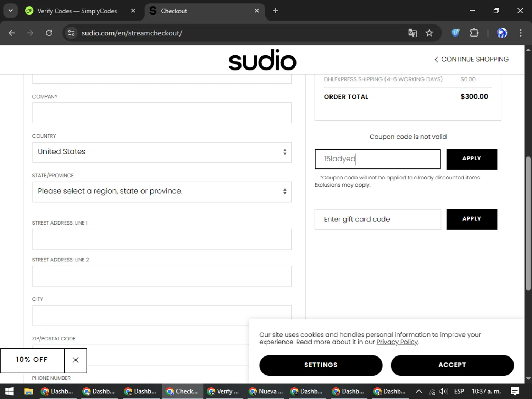Image resolution: width=532 pixels, height=399 pixels.
Task: Click the Order Total $300.00 amount
Action: (x=474, y=96)
